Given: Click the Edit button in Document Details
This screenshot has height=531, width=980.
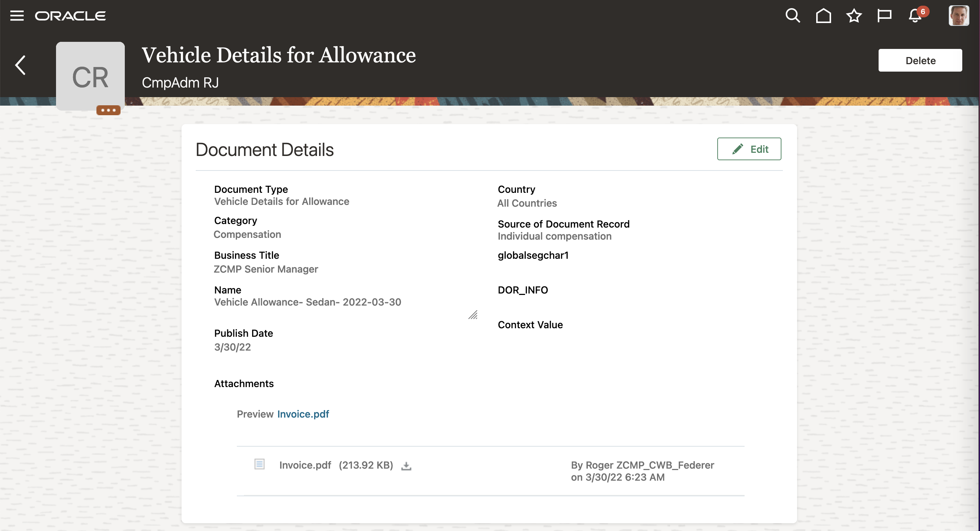Looking at the screenshot, I should (749, 149).
